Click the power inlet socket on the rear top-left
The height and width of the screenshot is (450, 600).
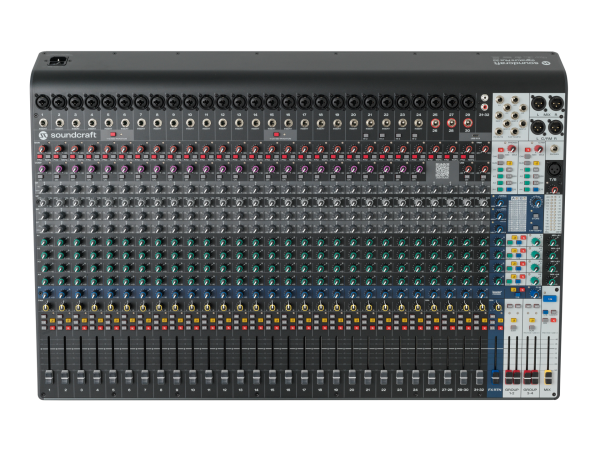click(59, 61)
